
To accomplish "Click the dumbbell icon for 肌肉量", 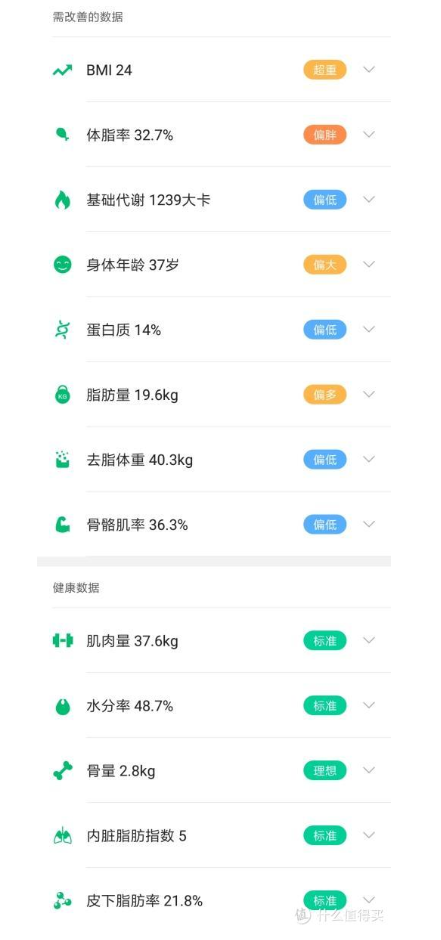I will pyautogui.click(x=62, y=640).
